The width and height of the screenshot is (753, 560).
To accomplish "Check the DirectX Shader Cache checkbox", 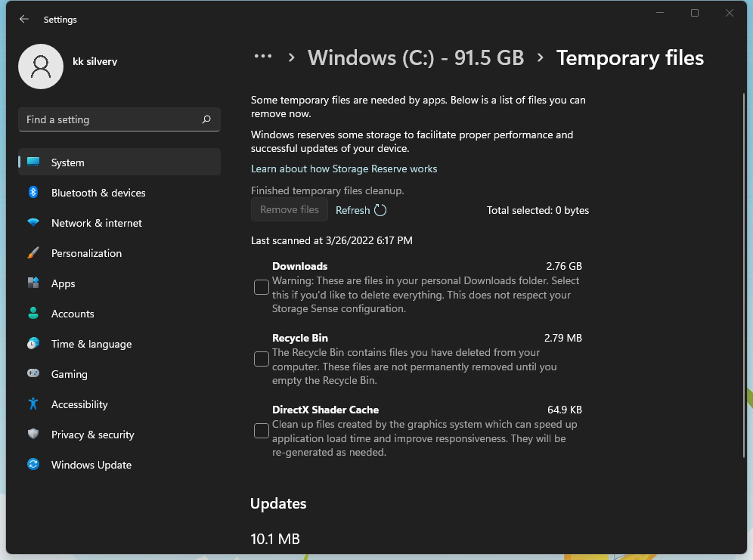I will 262,431.
